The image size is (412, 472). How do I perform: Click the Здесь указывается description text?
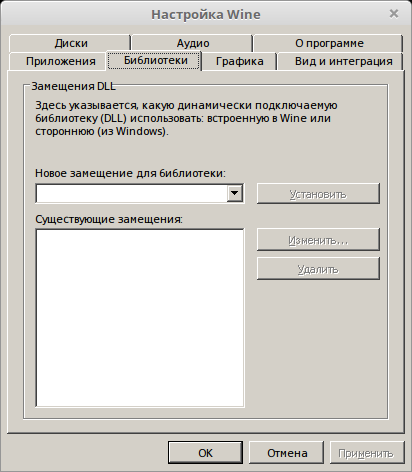point(186,118)
